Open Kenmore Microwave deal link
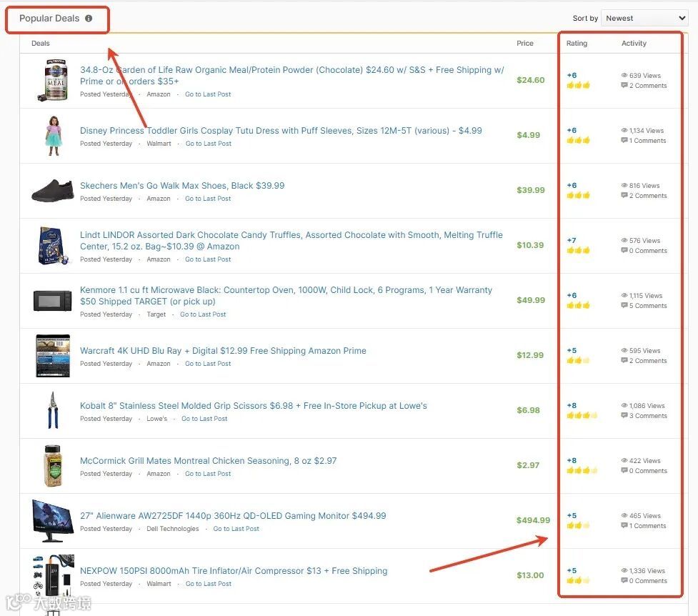This screenshot has width=698, height=616. pos(286,295)
